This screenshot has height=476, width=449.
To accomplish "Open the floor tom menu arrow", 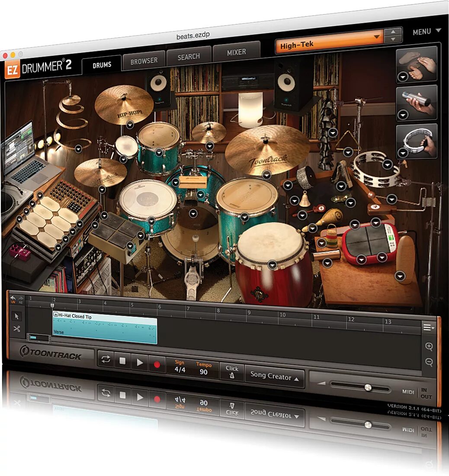I will tap(244, 217).
